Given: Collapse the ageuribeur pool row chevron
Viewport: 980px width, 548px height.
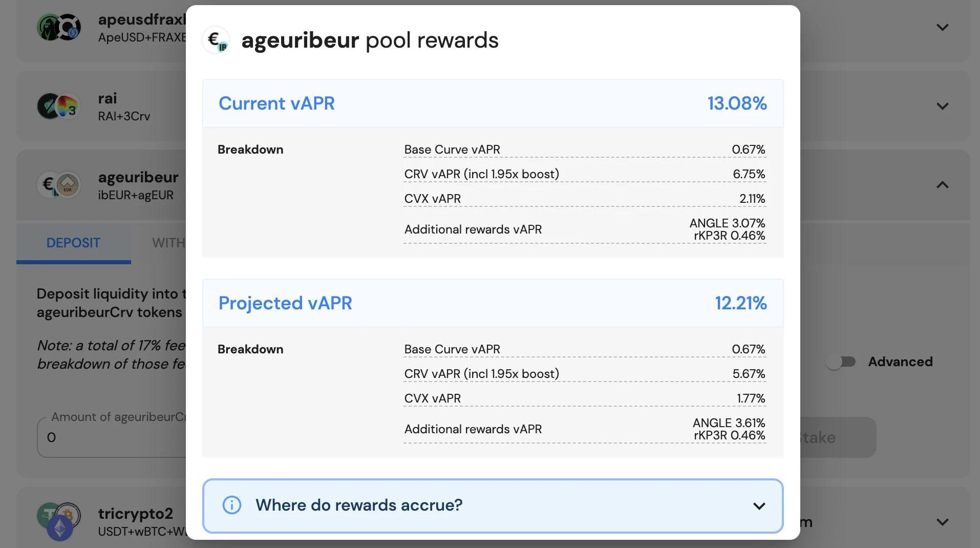Looking at the screenshot, I should click(942, 185).
